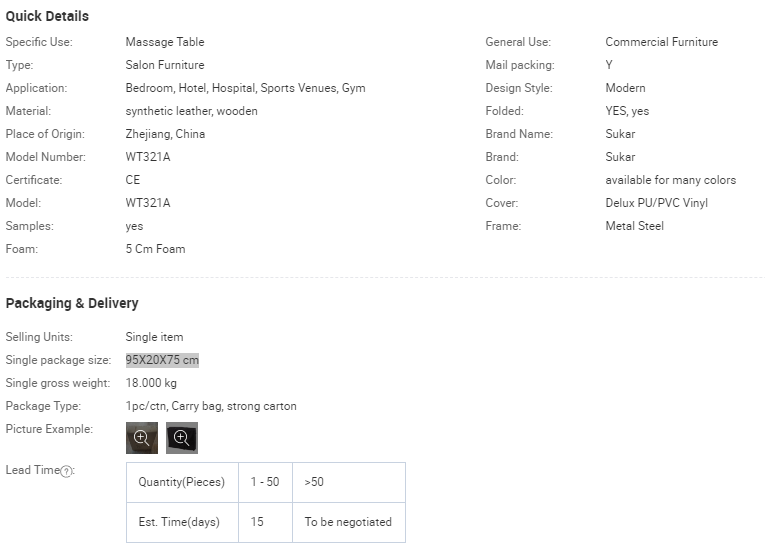Click the Quick Details heading

pos(47,16)
